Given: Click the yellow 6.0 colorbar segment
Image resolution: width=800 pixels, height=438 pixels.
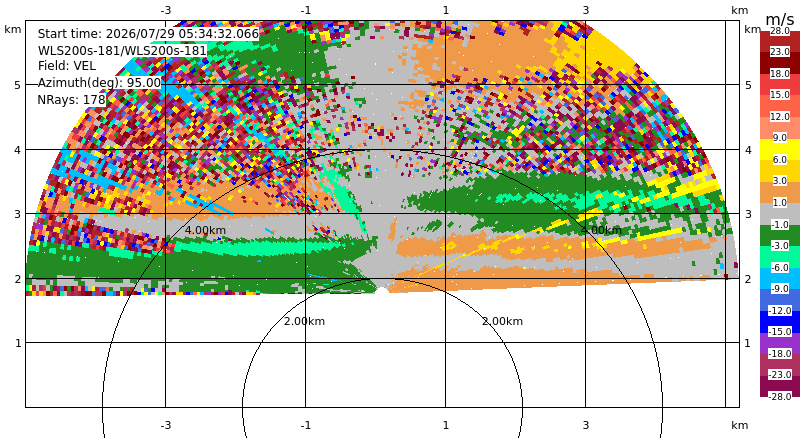Looking at the screenshot, I should click(x=780, y=149).
